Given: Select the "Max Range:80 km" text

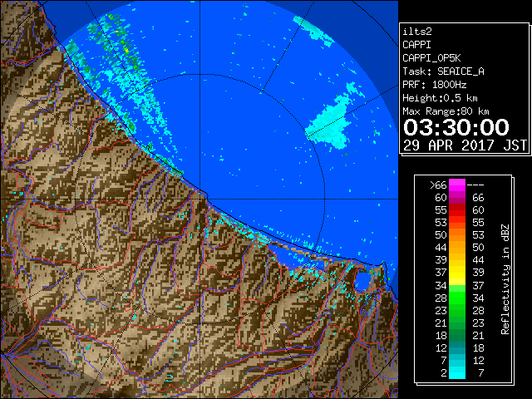Looking at the screenshot, I should pyautogui.click(x=446, y=111).
